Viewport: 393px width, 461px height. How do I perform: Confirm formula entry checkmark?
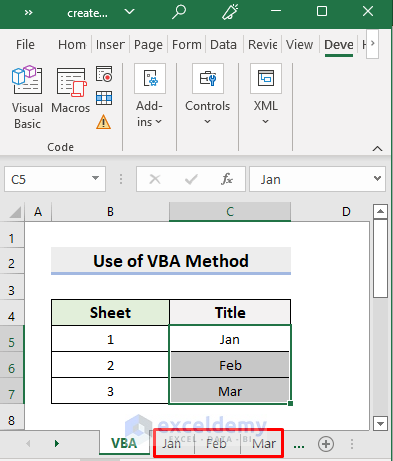coord(191,179)
